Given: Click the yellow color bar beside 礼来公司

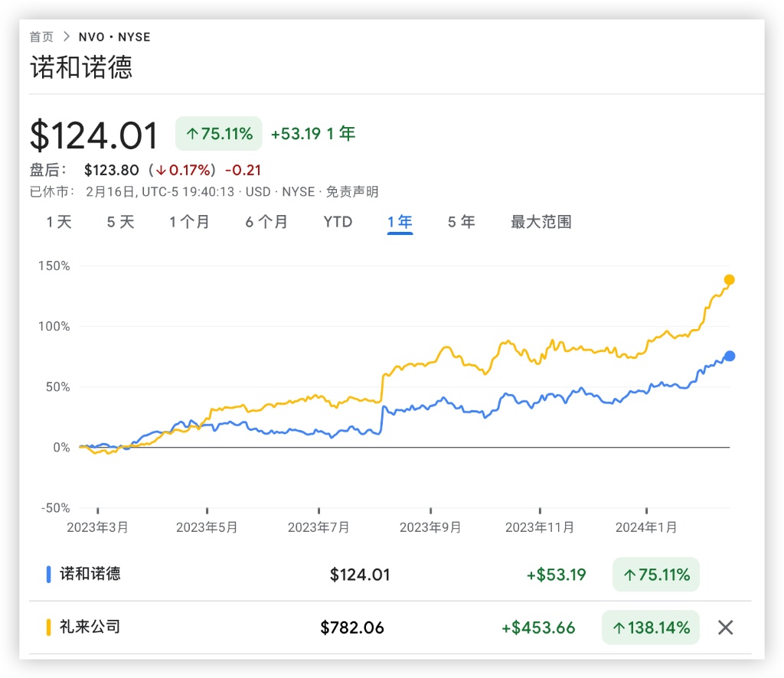Looking at the screenshot, I should pyautogui.click(x=49, y=627).
